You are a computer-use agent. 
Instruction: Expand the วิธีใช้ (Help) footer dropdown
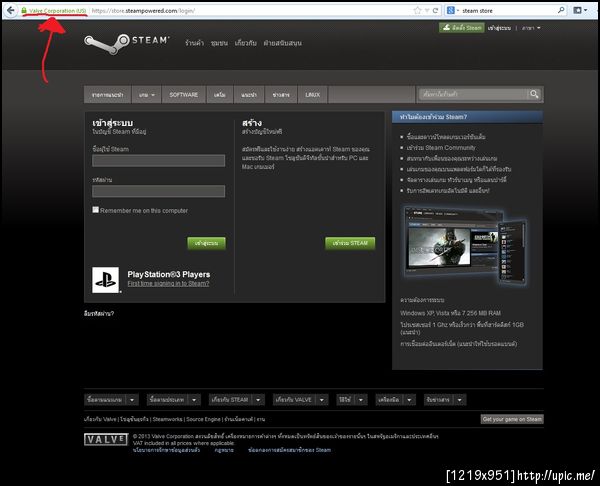pyautogui.click(x=361, y=400)
